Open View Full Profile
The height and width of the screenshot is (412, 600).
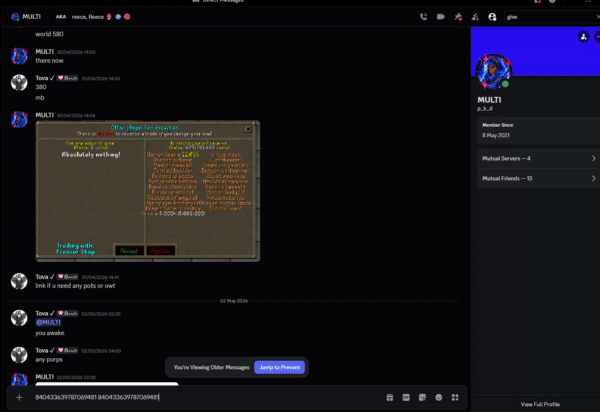[x=540, y=404]
